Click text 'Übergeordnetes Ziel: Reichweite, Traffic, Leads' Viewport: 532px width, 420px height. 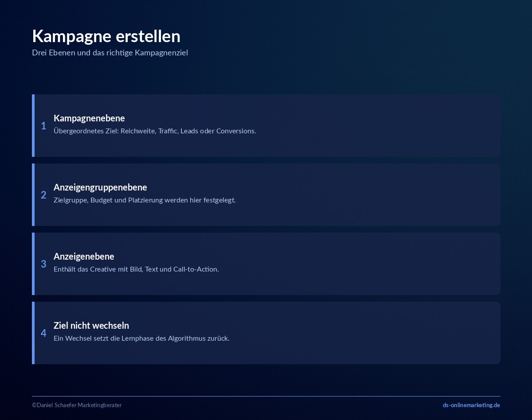125,131
